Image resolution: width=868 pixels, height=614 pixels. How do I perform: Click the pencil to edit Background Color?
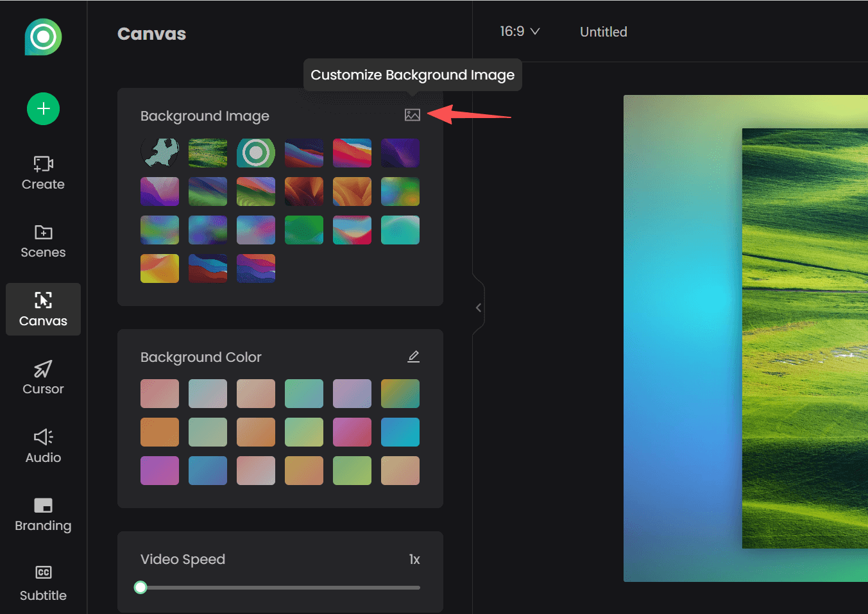[414, 356]
